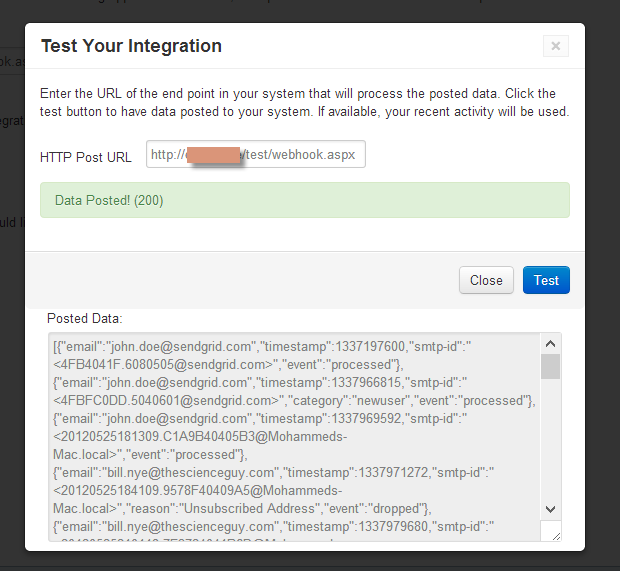Click the posted data line with "category":"newuser"
Viewport: 620px width, 571px height.
(294, 401)
